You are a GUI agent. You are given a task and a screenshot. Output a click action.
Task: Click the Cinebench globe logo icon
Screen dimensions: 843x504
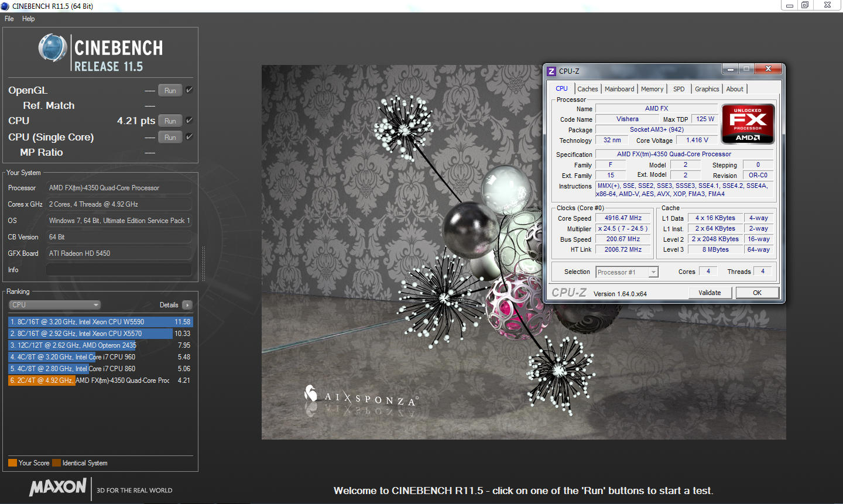pyautogui.click(x=53, y=48)
